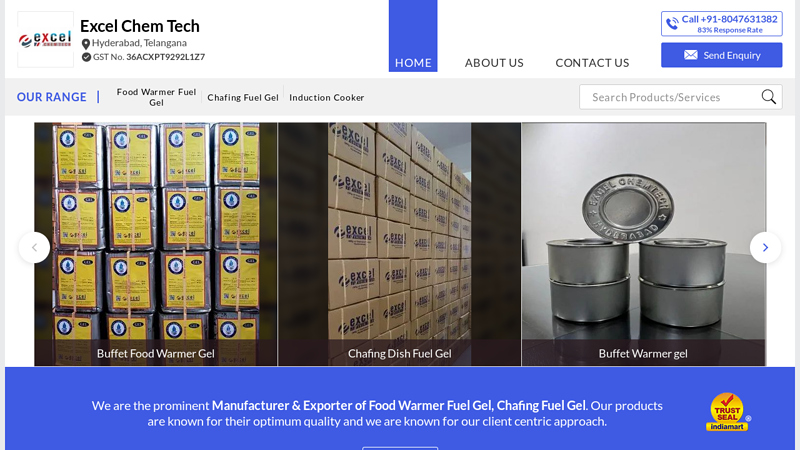The height and width of the screenshot is (450, 800).
Task: Open Chafing Dish Fuel Gel image
Action: tap(399, 244)
